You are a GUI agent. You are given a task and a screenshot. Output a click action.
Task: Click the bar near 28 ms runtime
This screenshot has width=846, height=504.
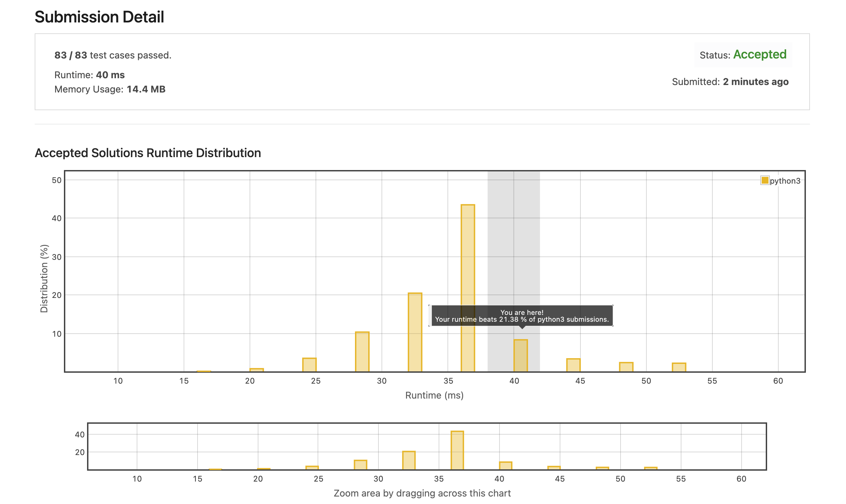tap(362, 351)
